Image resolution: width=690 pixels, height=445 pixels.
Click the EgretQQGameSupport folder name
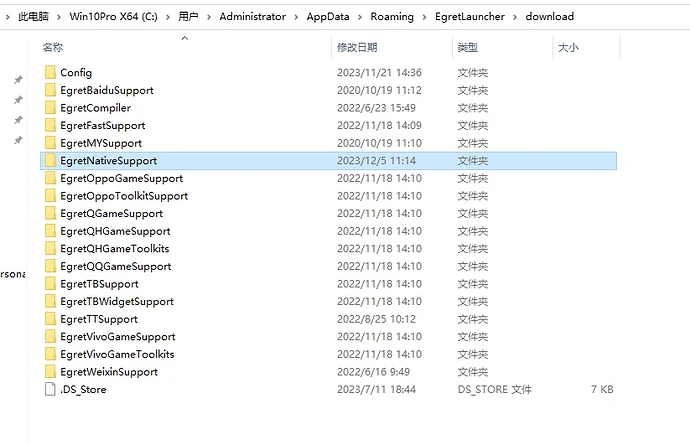pos(116,266)
